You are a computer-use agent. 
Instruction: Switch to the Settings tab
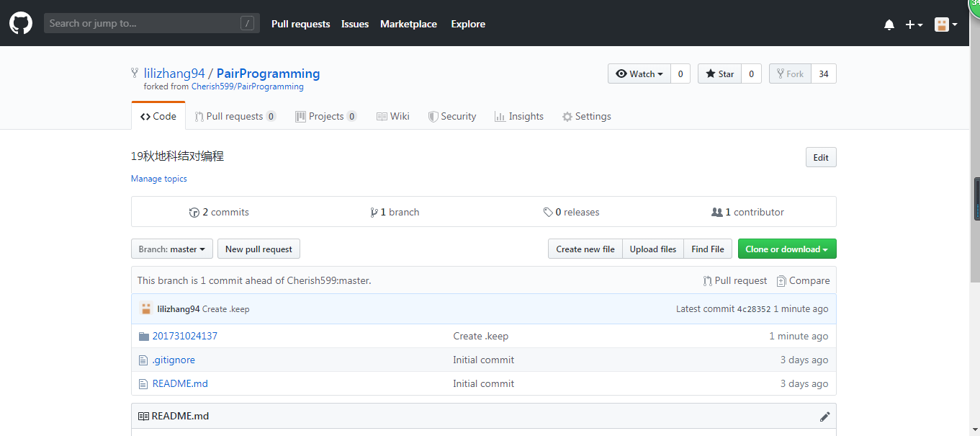pyautogui.click(x=587, y=116)
